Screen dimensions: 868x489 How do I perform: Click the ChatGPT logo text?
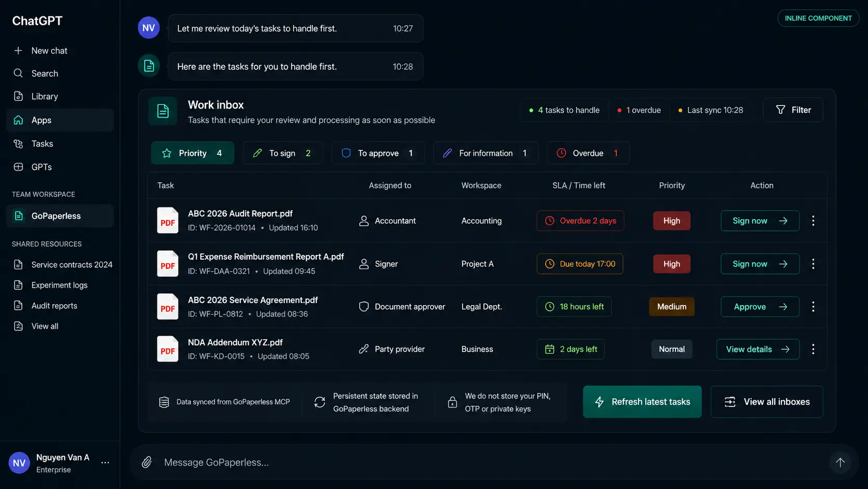[37, 21]
